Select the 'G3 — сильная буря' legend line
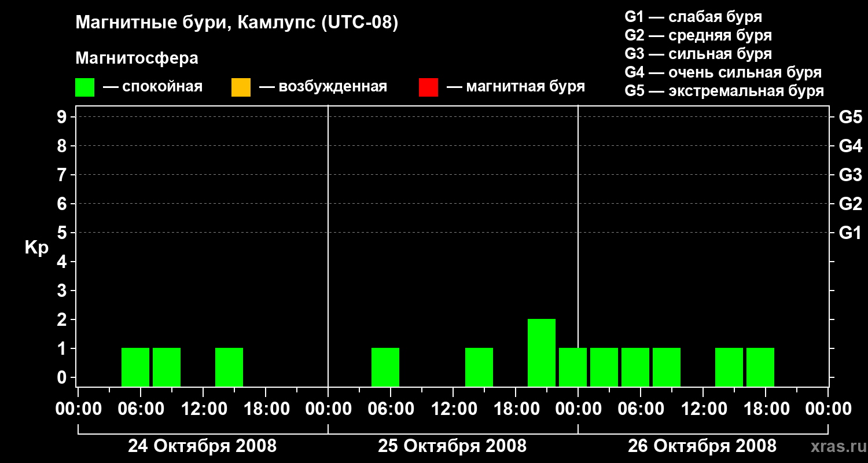The height and width of the screenshot is (463, 868). coord(698,53)
